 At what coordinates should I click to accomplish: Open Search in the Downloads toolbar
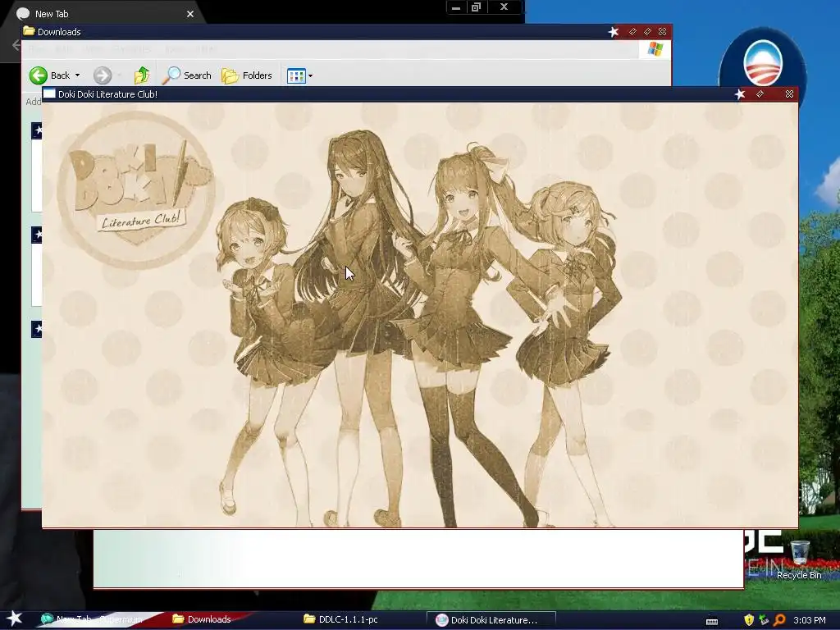[186, 75]
